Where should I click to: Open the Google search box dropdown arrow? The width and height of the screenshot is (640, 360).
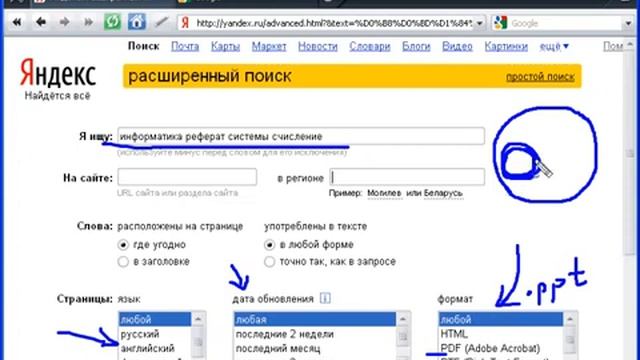628,23
